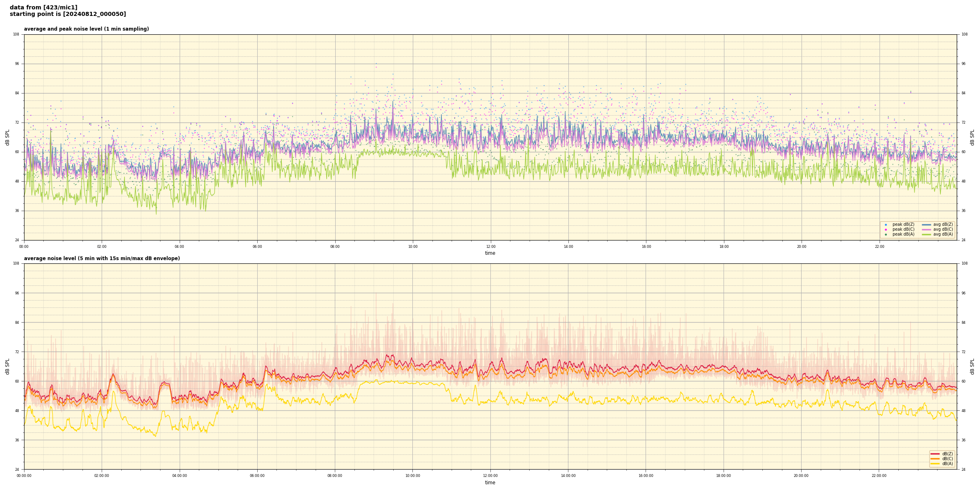This screenshot has height=490, width=980.
Task: Click the left 'dB SPL' label of upper chart
Action: (x=7, y=137)
